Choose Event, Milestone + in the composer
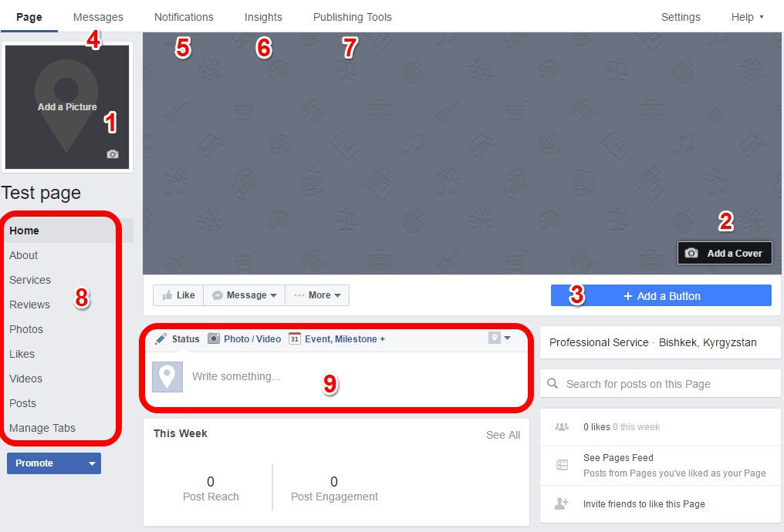This screenshot has width=784, height=532. (337, 338)
